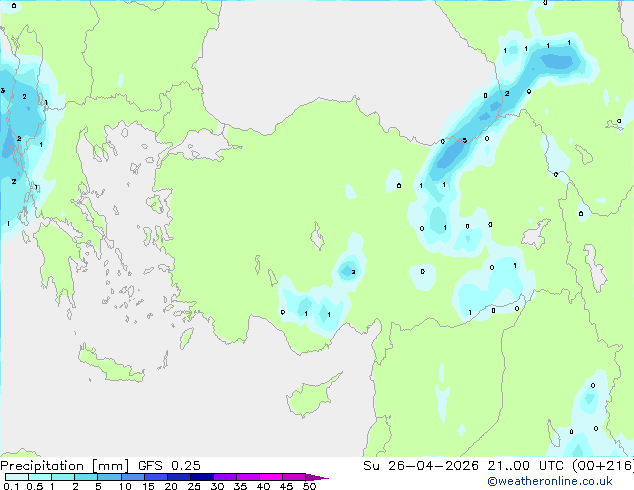Select the 25–30 mm legend color
The height and width of the screenshot is (490, 634).
pyautogui.click(x=202, y=477)
